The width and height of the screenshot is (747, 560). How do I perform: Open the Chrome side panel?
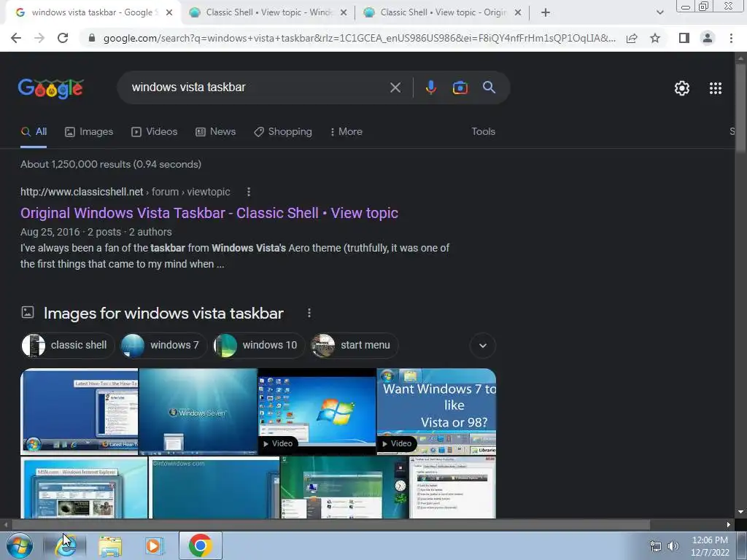coord(684,38)
